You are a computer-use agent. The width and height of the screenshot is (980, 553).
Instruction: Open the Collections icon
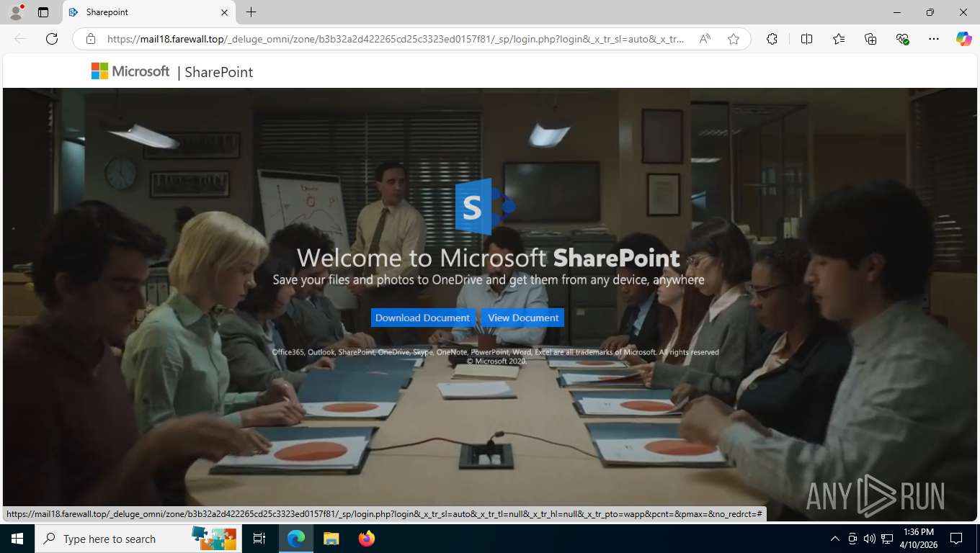(x=870, y=39)
